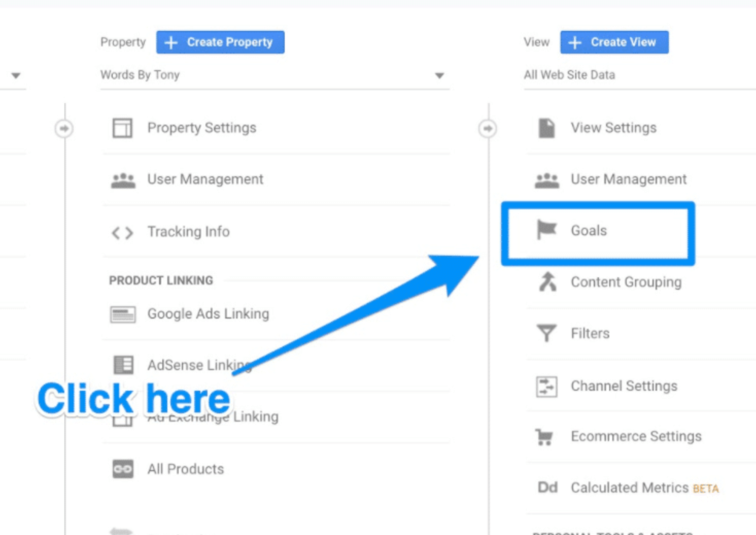The image size is (756, 535).
Task: Click the people icon beside property User Management
Action: click(x=123, y=180)
